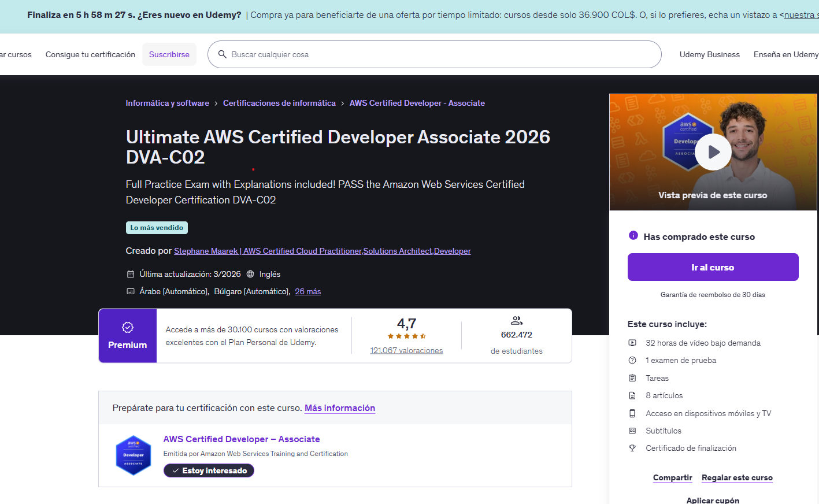Click the subtitles caption icon beside Árabe
The height and width of the screenshot is (504, 819).
[x=131, y=291]
